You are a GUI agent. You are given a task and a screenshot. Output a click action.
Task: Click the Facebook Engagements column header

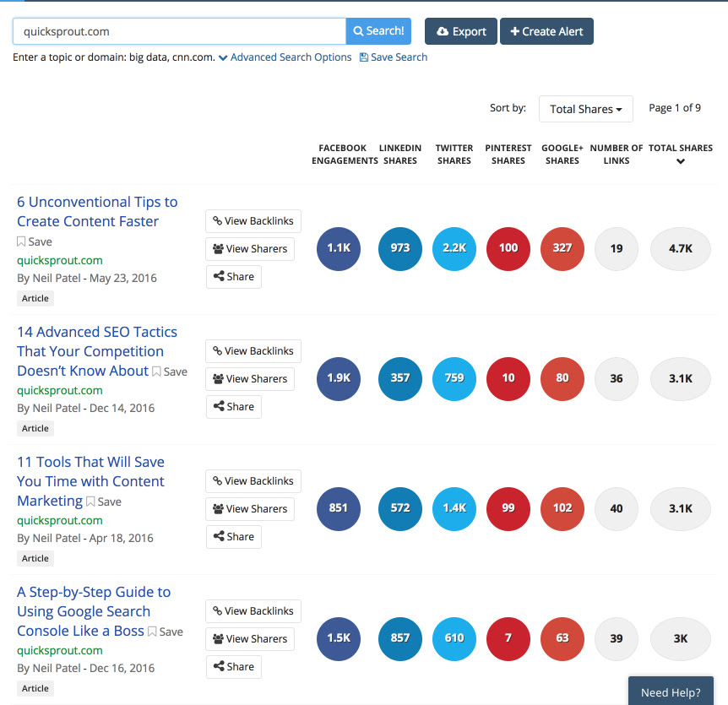345,155
